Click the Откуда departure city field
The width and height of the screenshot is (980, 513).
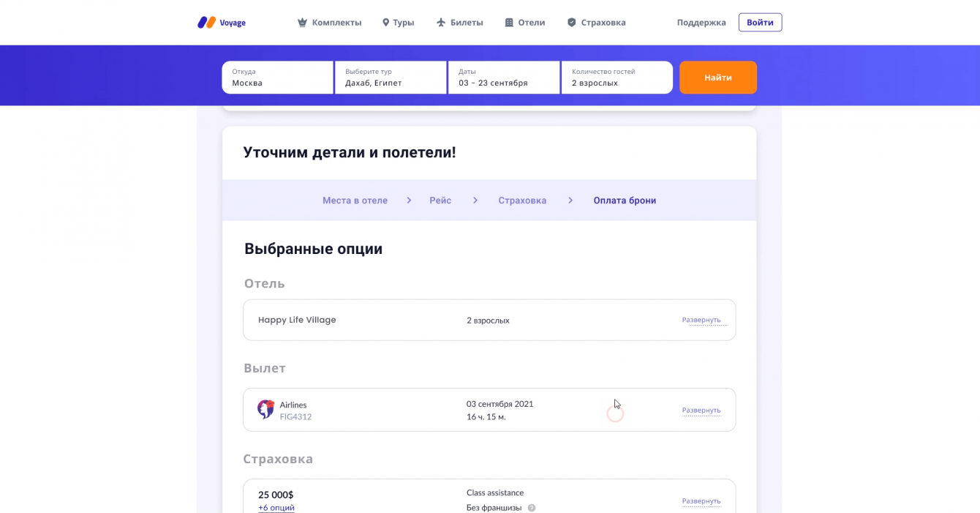[x=277, y=78]
